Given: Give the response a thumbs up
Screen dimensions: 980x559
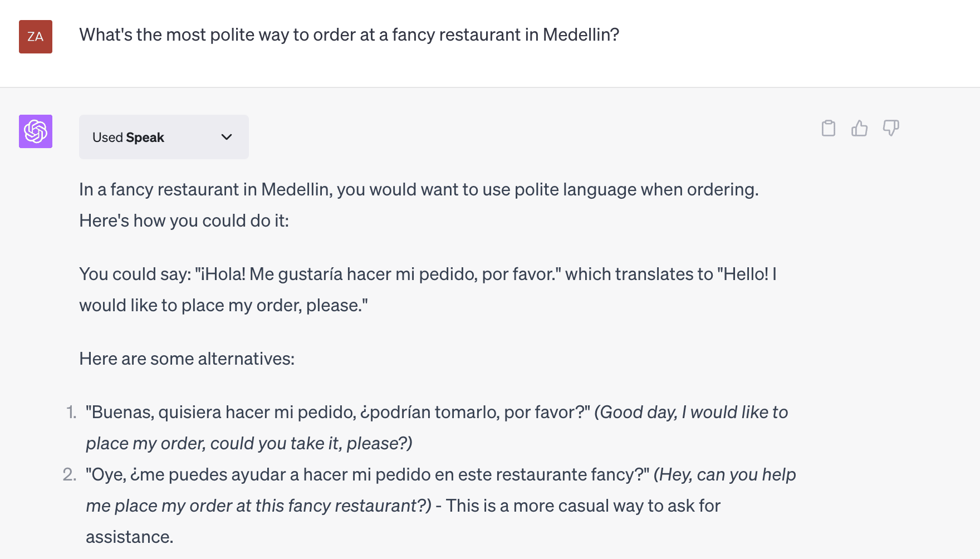Looking at the screenshot, I should (x=859, y=129).
